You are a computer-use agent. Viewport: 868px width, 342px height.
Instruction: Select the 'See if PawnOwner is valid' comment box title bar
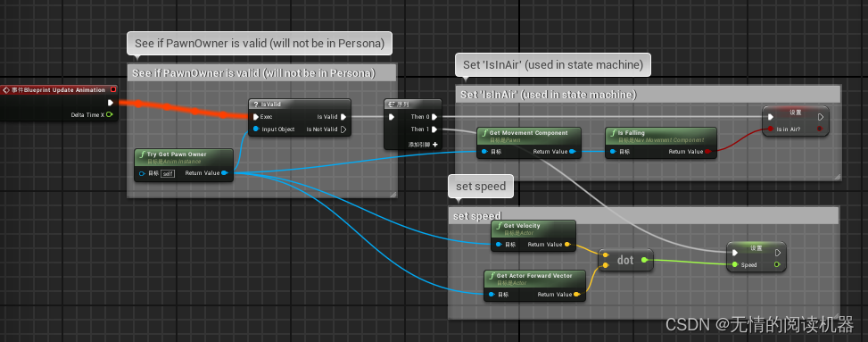pyautogui.click(x=262, y=73)
